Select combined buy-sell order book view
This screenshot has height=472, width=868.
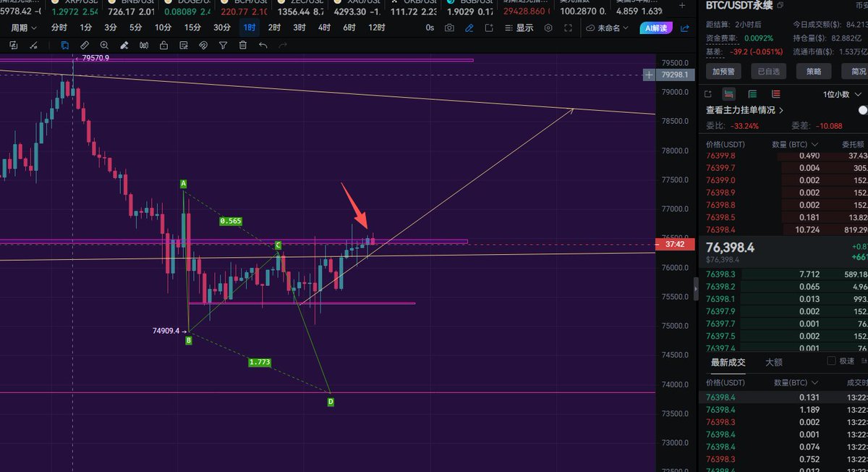coord(729,94)
